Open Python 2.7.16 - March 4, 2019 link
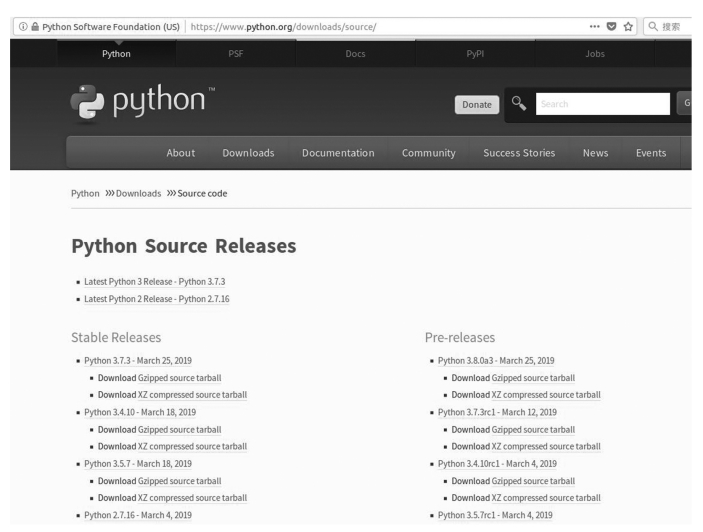This screenshot has width=703, height=532. [x=138, y=515]
